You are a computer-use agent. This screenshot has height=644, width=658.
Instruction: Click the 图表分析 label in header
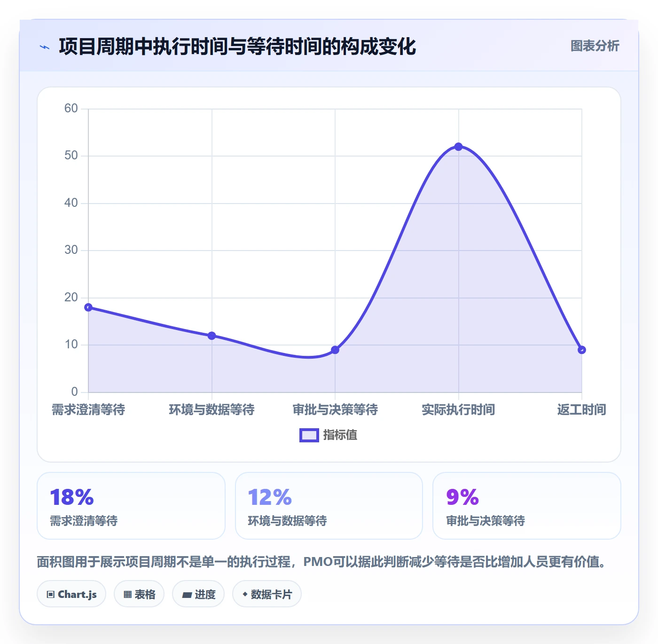click(595, 46)
